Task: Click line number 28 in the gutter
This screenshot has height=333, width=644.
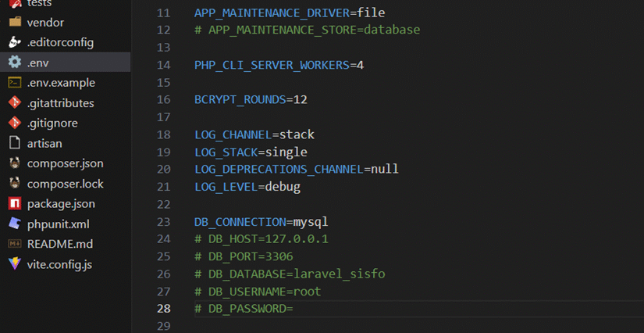Action: tap(163, 309)
